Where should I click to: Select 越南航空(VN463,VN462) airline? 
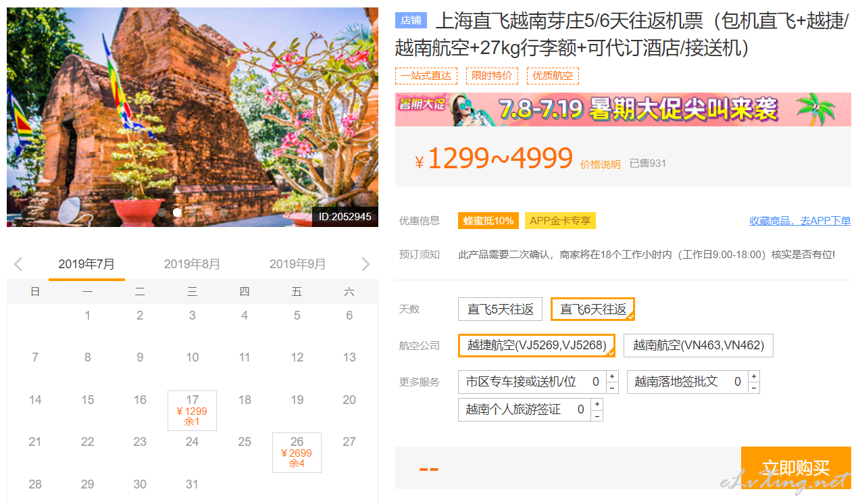(x=699, y=345)
